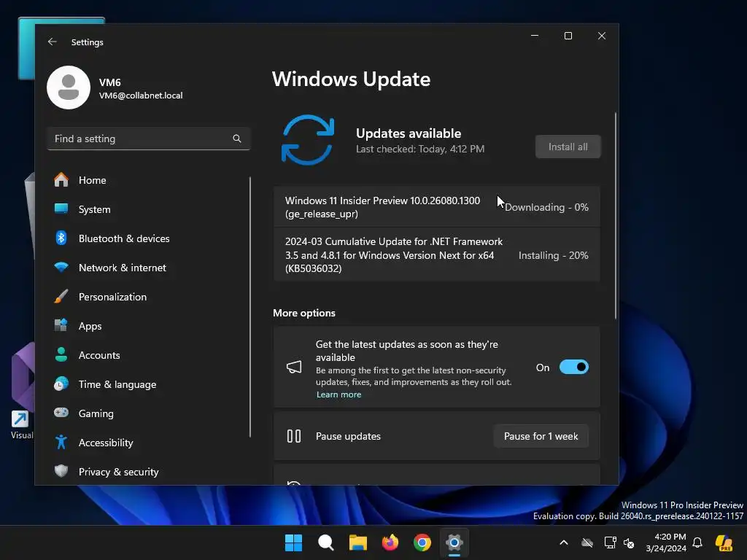Click VM6@collabnet.local account email
The width and height of the screenshot is (747, 560).
[141, 96]
